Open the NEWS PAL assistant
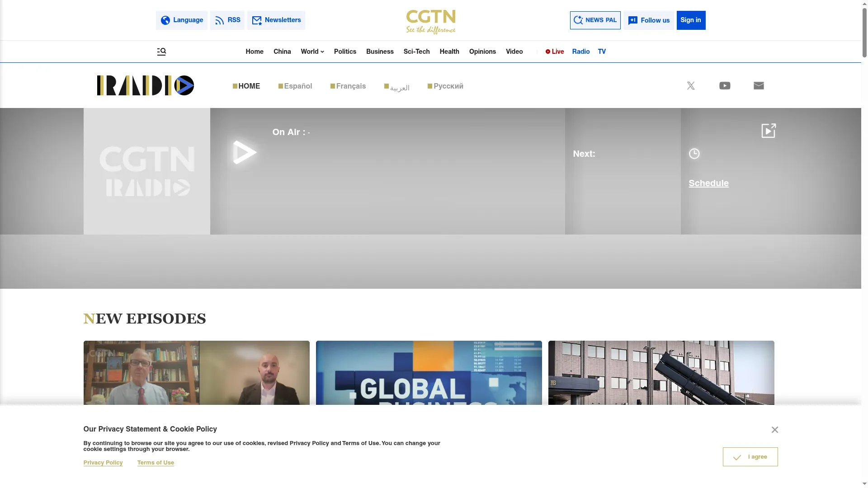 coord(595,20)
